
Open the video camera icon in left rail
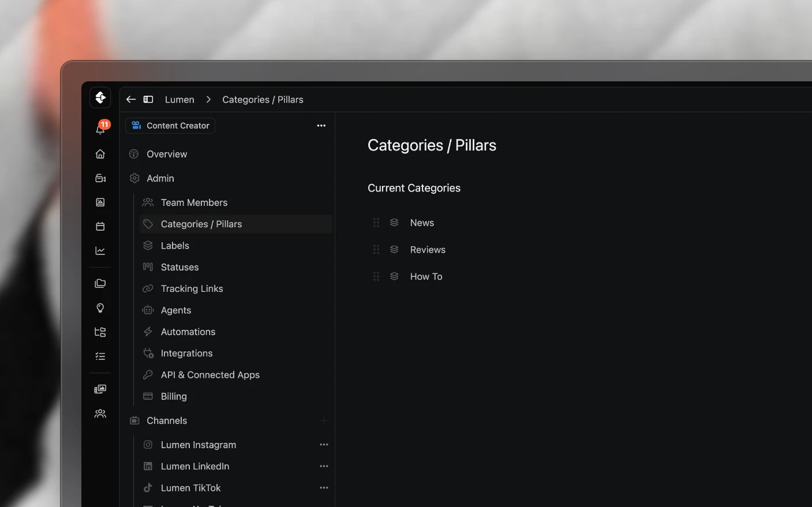coord(100,178)
